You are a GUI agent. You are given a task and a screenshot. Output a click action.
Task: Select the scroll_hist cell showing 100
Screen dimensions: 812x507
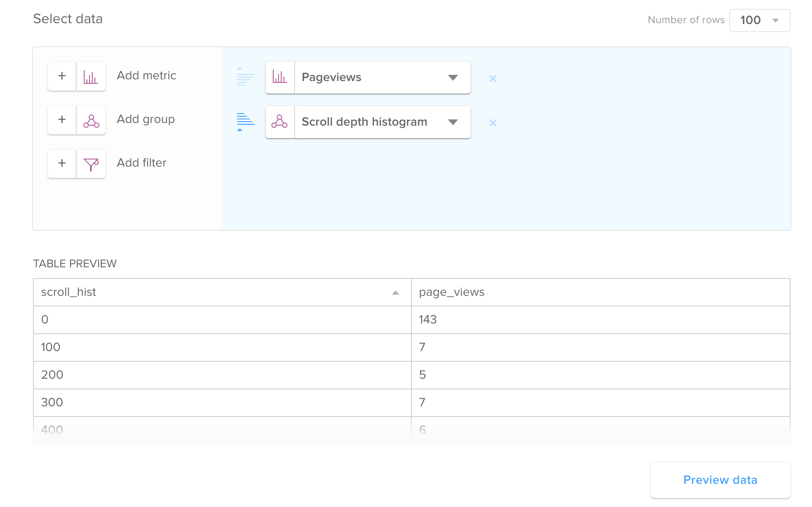click(222, 348)
